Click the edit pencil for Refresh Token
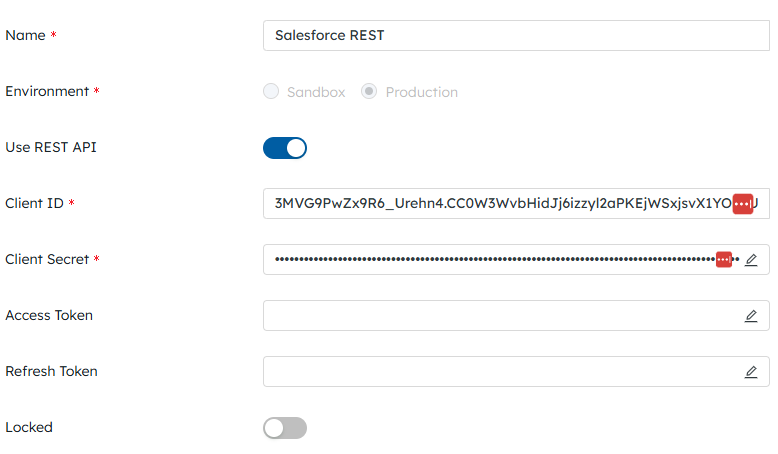The image size is (778, 454). 751,372
